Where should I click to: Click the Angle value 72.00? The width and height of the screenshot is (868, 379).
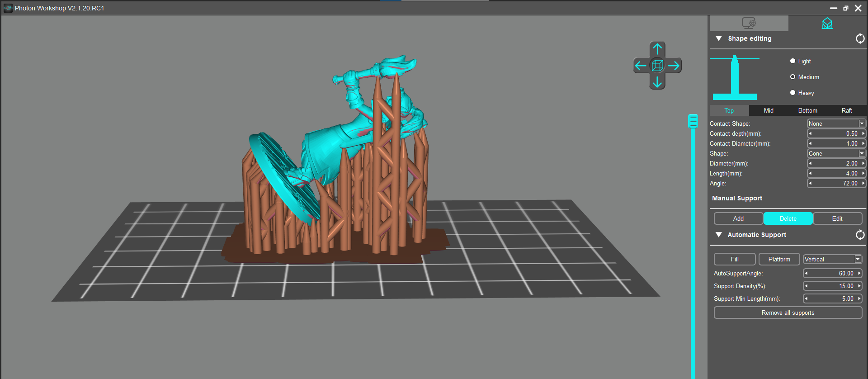pos(850,183)
